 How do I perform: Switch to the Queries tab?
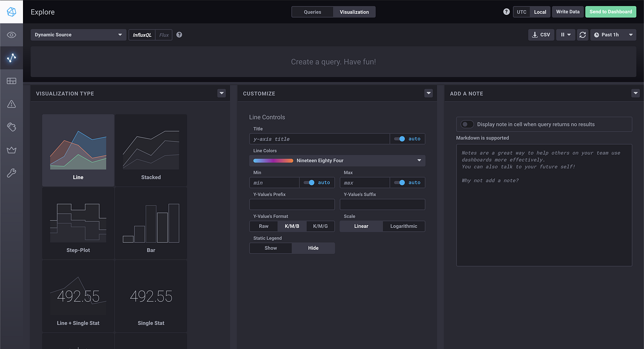312,12
